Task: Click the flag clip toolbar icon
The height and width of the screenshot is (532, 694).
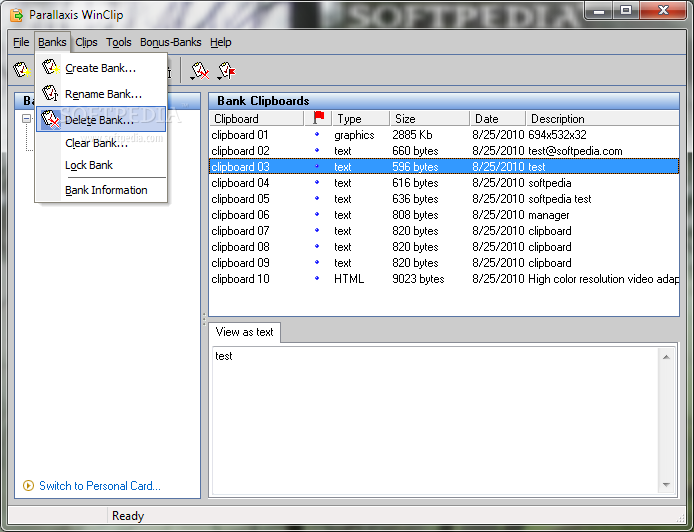Action: click(x=227, y=71)
